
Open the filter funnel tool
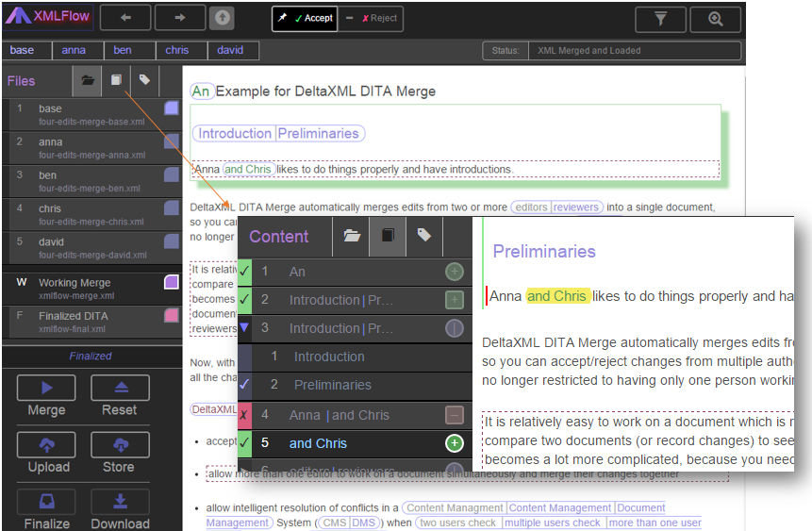[x=660, y=19]
